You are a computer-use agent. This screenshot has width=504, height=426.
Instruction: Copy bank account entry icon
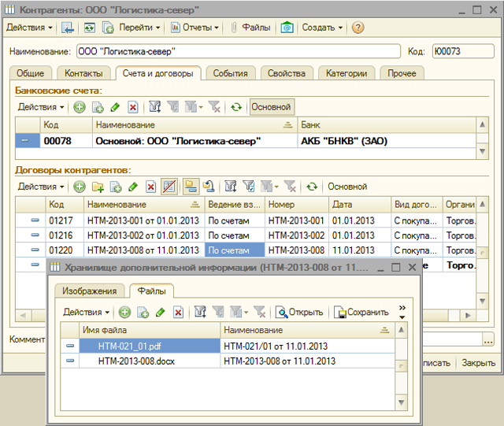click(x=98, y=107)
